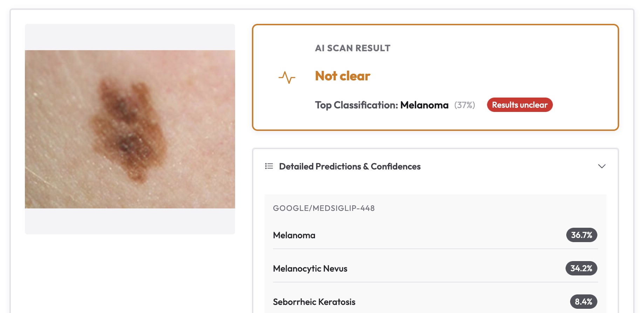
Task: Select the Melanoma prediction label
Action: [294, 235]
